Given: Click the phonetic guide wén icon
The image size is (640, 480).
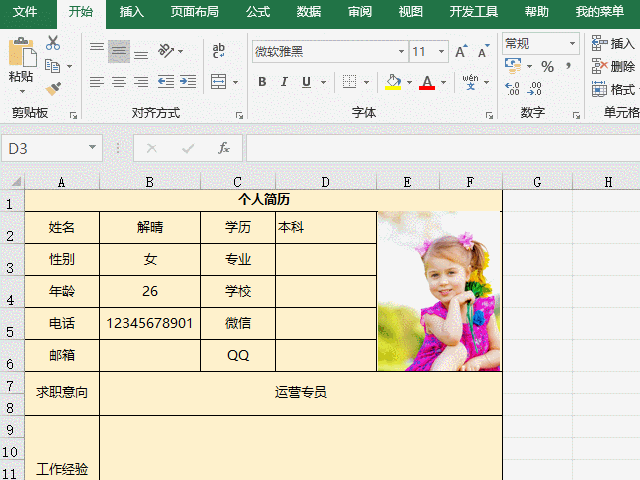Looking at the screenshot, I should pyautogui.click(x=471, y=82).
